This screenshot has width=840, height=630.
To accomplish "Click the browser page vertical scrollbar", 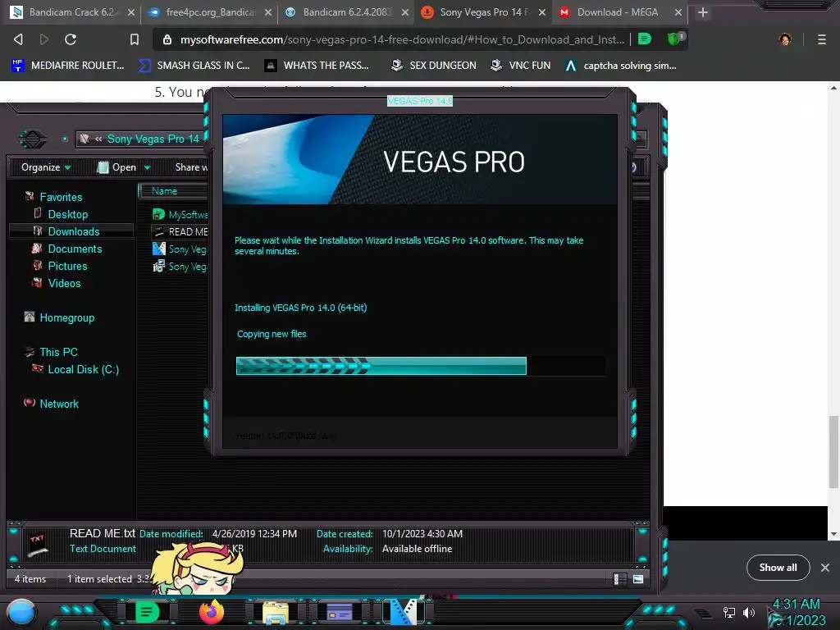I will (833, 451).
